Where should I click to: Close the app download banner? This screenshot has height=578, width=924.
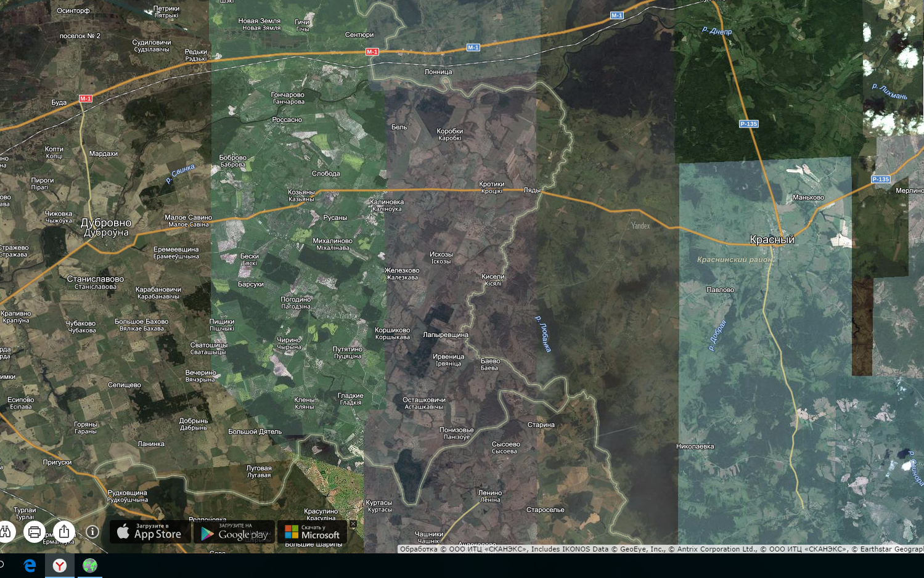click(353, 524)
